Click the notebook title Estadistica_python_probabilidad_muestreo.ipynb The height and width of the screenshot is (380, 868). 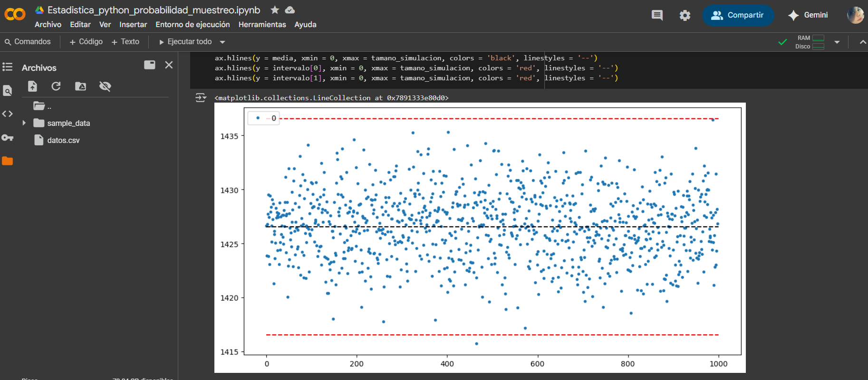tap(154, 10)
